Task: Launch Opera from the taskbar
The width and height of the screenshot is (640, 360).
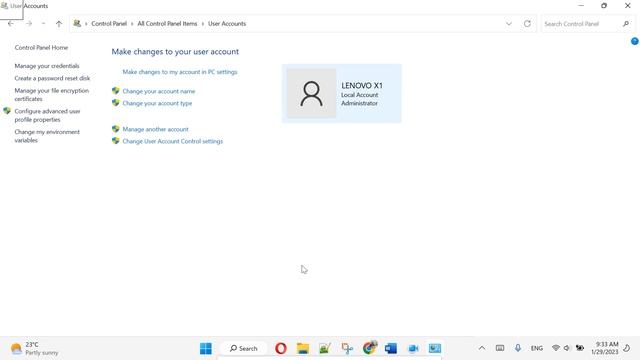Action: pos(281,348)
